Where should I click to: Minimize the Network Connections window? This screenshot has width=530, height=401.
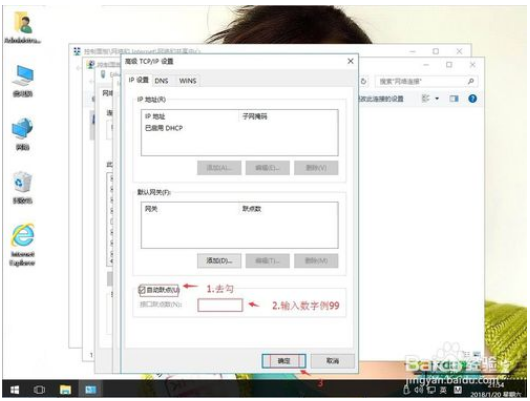click(427, 65)
